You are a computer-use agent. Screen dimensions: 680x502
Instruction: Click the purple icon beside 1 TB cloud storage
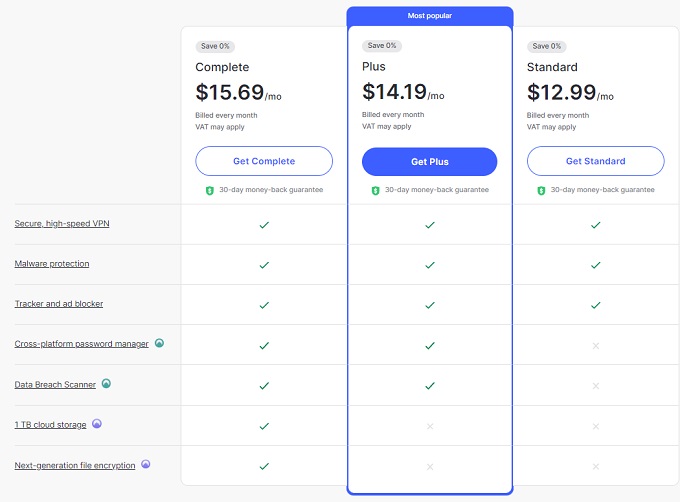pos(96,424)
